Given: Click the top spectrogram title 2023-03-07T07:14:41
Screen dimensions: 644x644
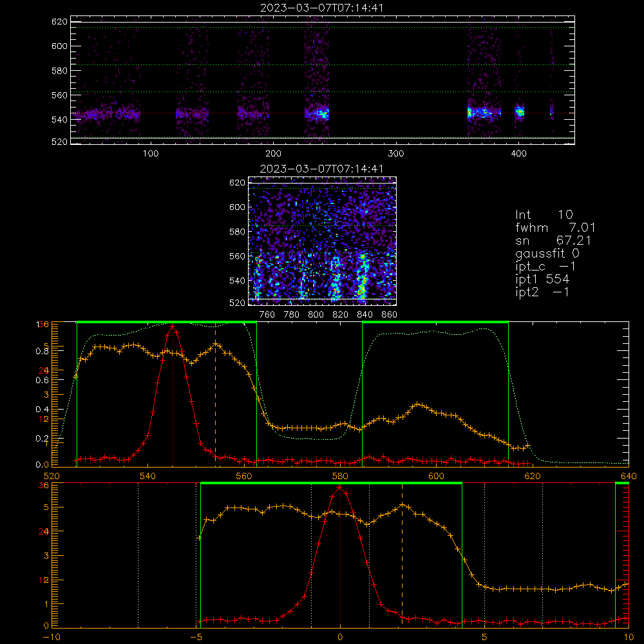Looking at the screenshot, I should pyautogui.click(x=322, y=8).
